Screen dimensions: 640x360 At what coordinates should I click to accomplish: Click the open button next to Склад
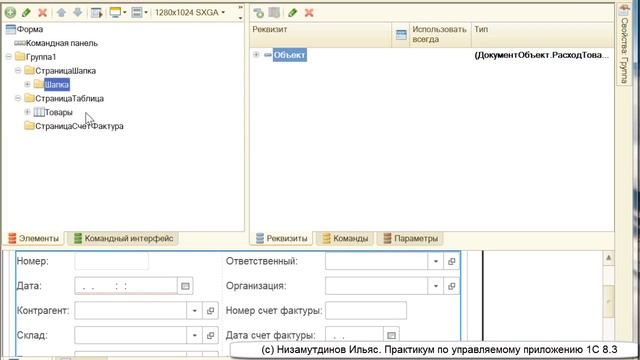pyautogui.click(x=210, y=336)
